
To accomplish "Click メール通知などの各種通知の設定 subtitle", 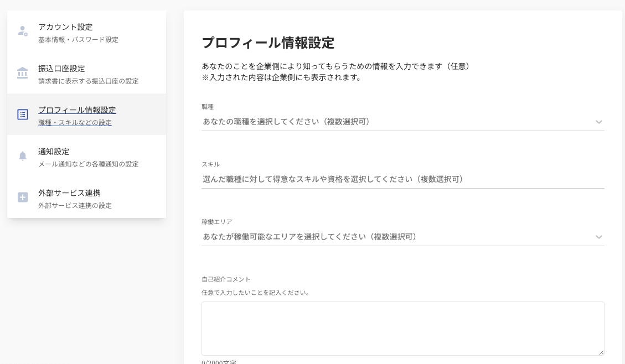I will point(89,164).
